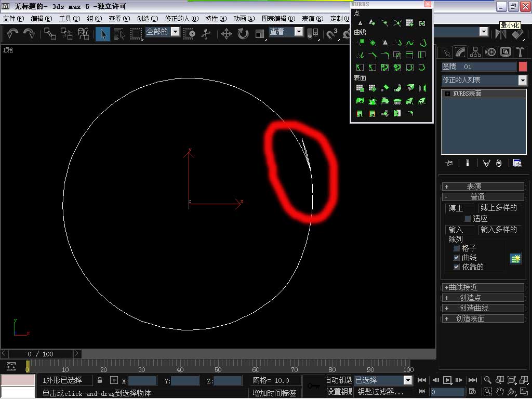Toggle Window/Crossing selection mode

coord(189,34)
